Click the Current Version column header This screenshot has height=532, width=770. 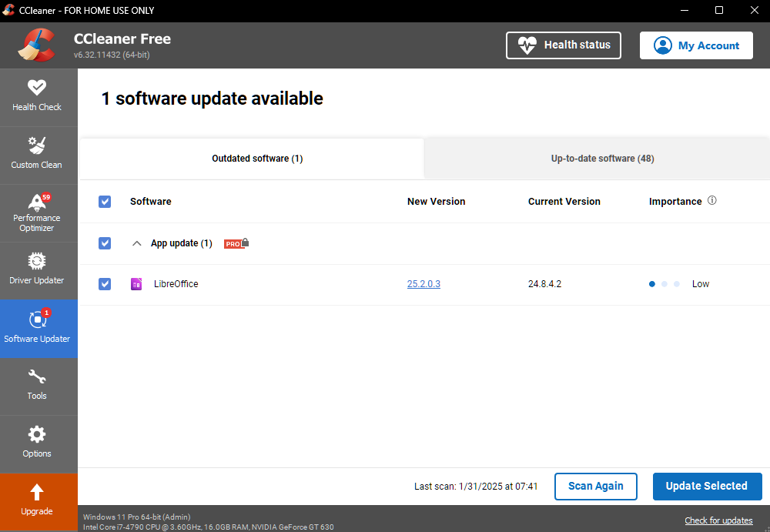point(564,202)
